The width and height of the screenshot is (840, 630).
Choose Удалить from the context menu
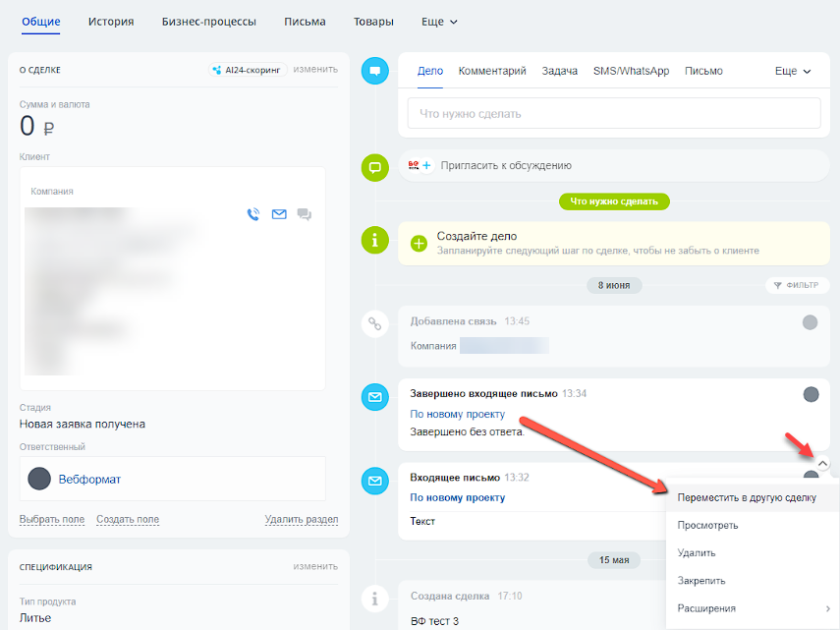tap(697, 553)
